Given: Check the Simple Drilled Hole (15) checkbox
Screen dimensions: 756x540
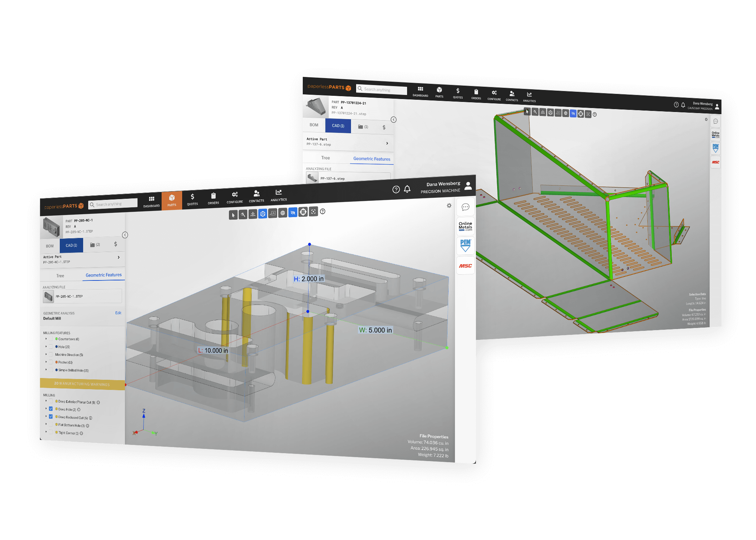Looking at the screenshot, I should [x=51, y=370].
